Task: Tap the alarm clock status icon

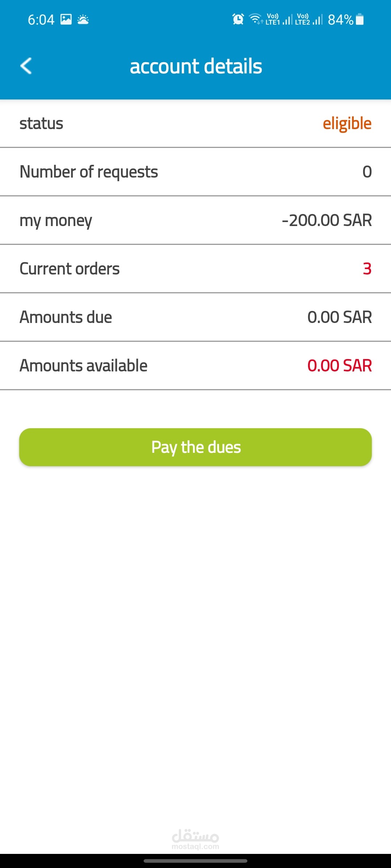Action: (238, 19)
